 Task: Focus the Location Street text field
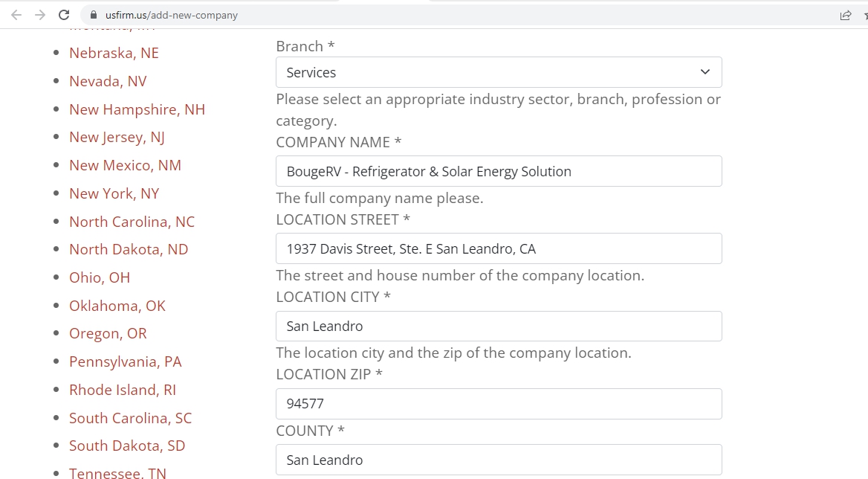click(498, 248)
